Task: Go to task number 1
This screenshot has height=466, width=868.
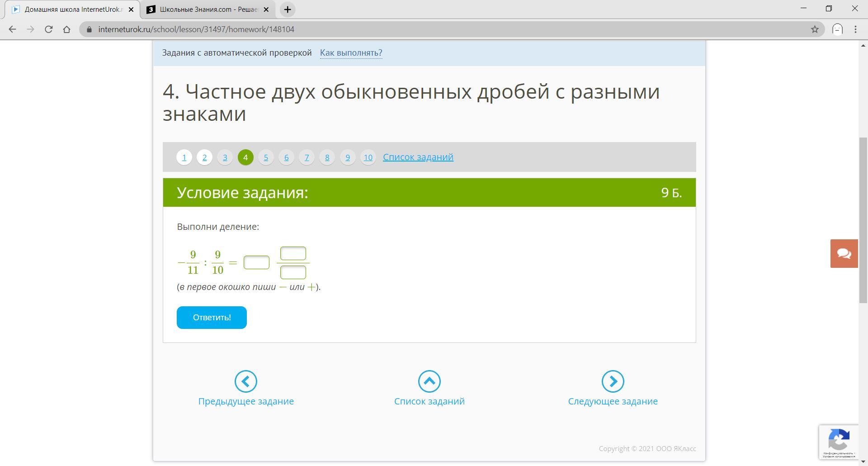Action: point(184,157)
